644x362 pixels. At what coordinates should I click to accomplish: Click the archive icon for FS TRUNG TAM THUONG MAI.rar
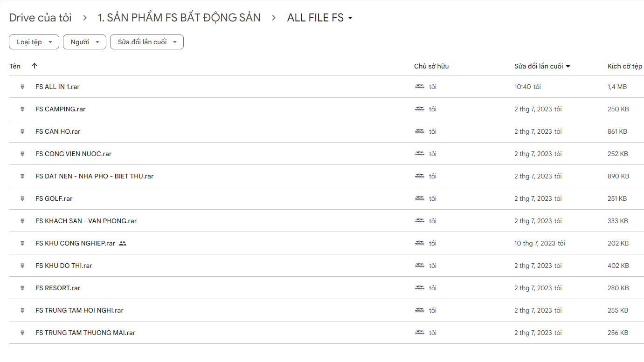click(x=22, y=333)
